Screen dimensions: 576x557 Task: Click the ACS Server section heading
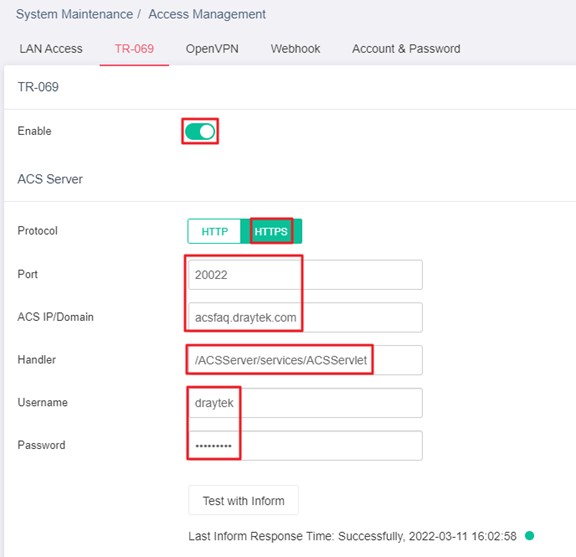(x=50, y=179)
